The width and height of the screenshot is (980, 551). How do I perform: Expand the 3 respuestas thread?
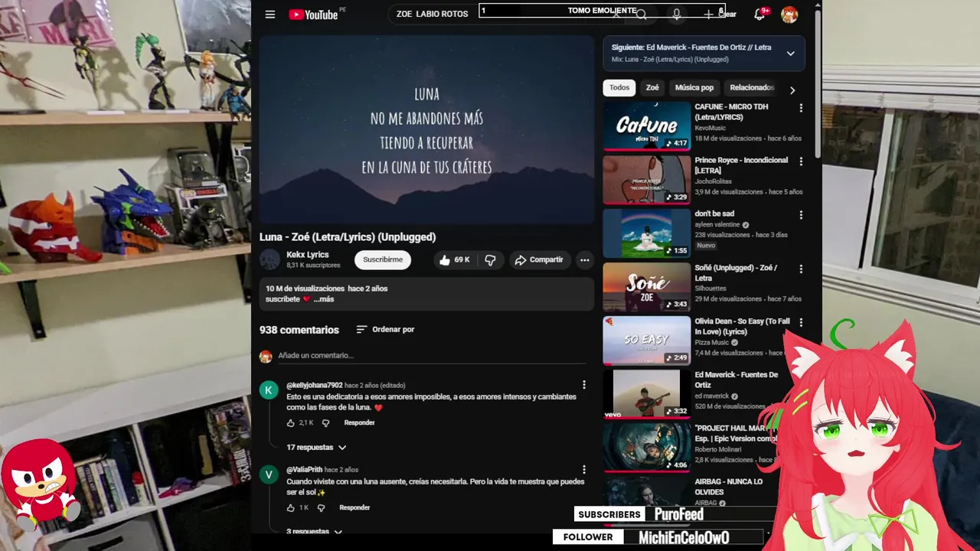(314, 531)
